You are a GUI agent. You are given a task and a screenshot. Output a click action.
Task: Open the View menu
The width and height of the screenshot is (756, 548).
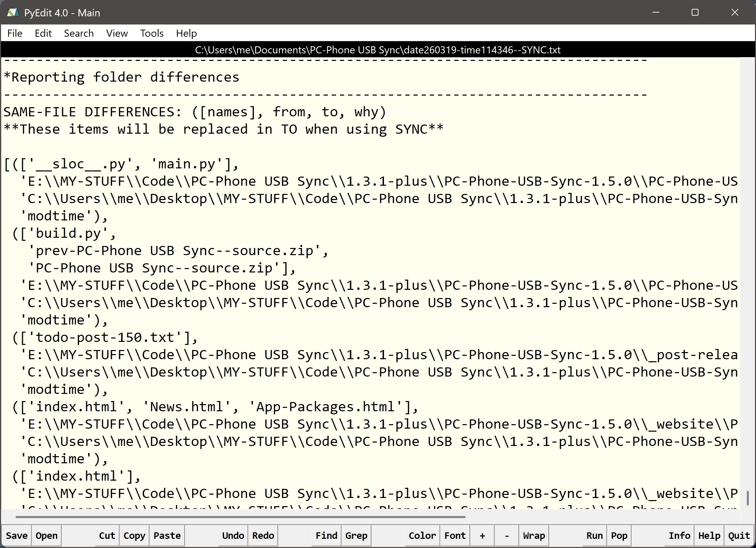(117, 33)
